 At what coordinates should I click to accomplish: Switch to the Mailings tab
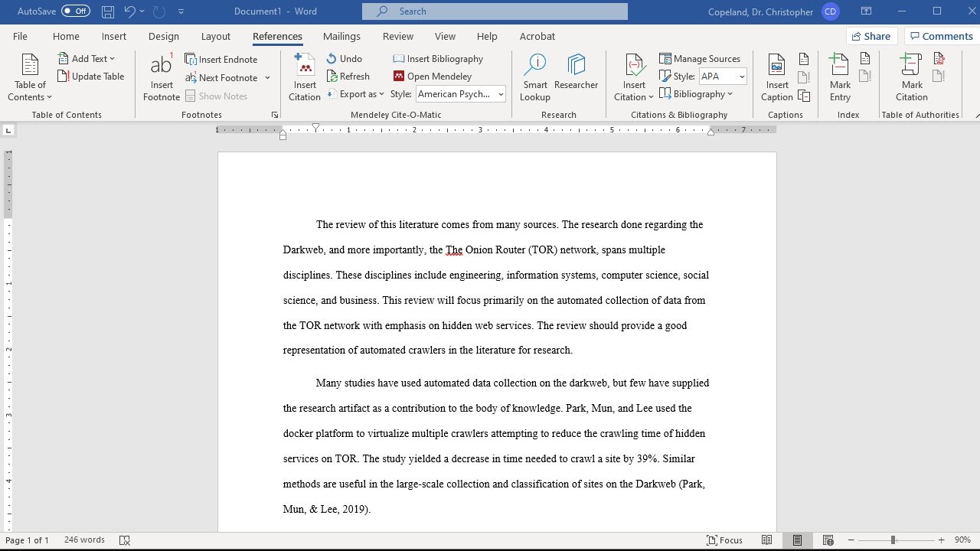coord(341,36)
